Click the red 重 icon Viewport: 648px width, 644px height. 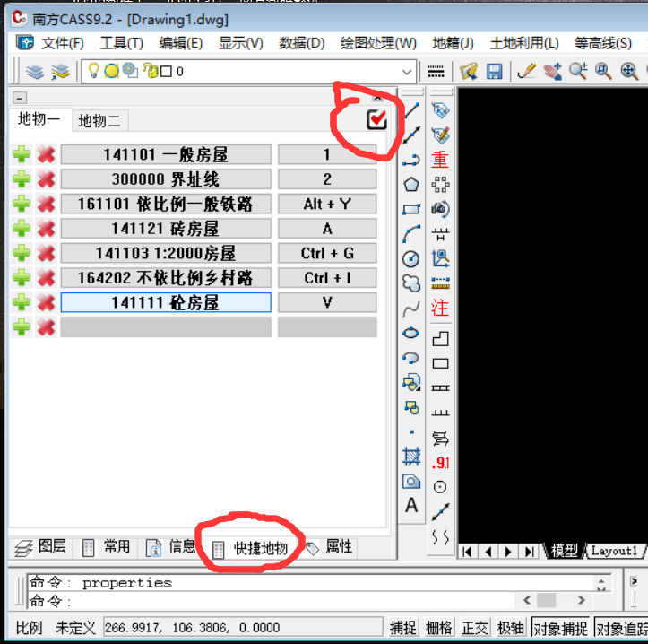pyautogui.click(x=440, y=160)
